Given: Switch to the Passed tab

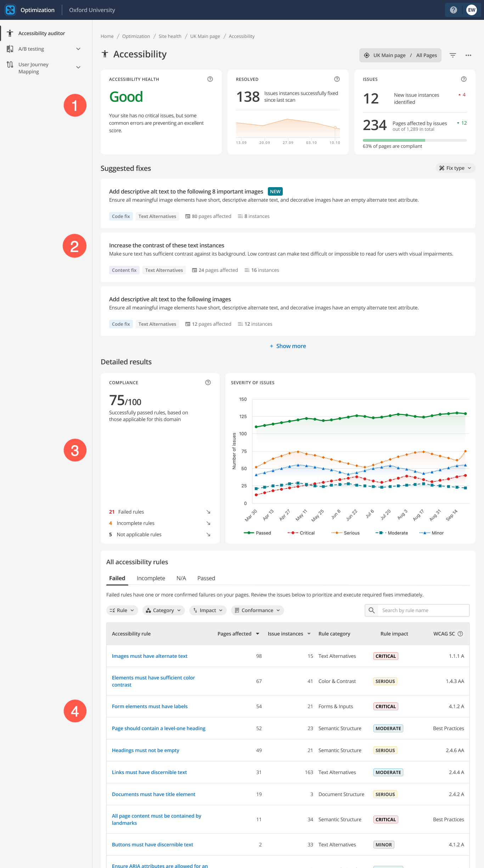Looking at the screenshot, I should (206, 578).
